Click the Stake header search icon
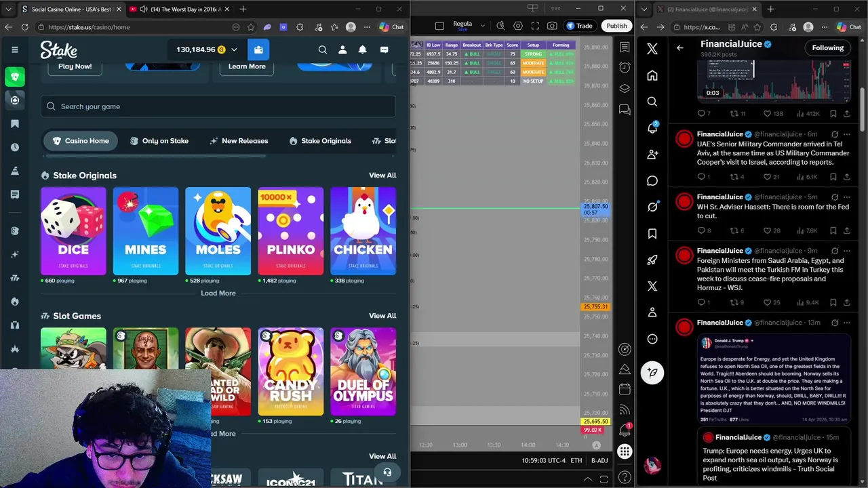Image resolution: width=868 pixels, height=488 pixels. click(x=323, y=49)
